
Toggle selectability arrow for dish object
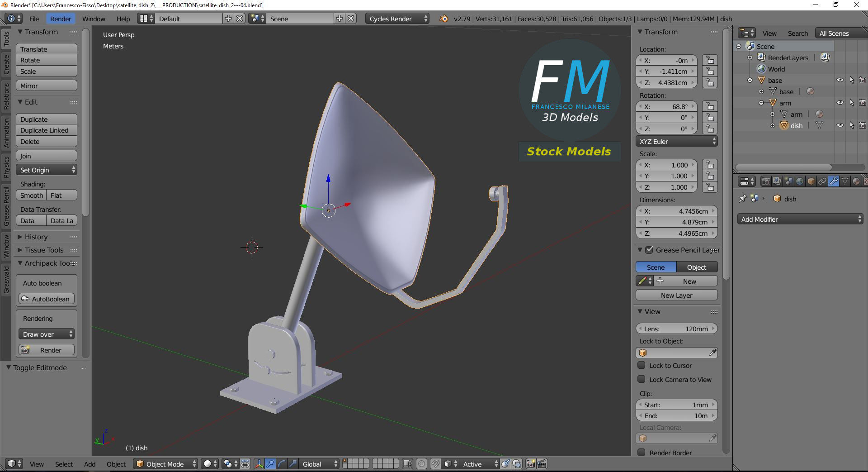click(852, 125)
